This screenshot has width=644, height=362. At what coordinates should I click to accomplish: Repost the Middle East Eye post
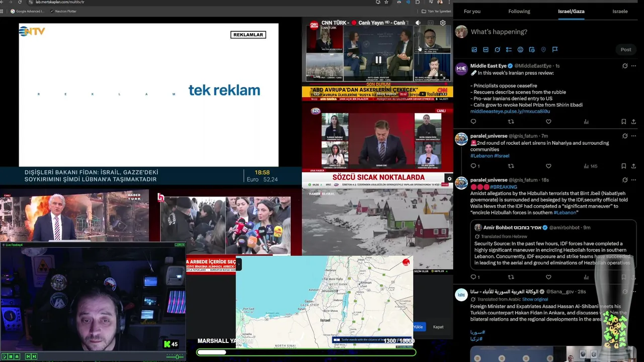pos(511,121)
